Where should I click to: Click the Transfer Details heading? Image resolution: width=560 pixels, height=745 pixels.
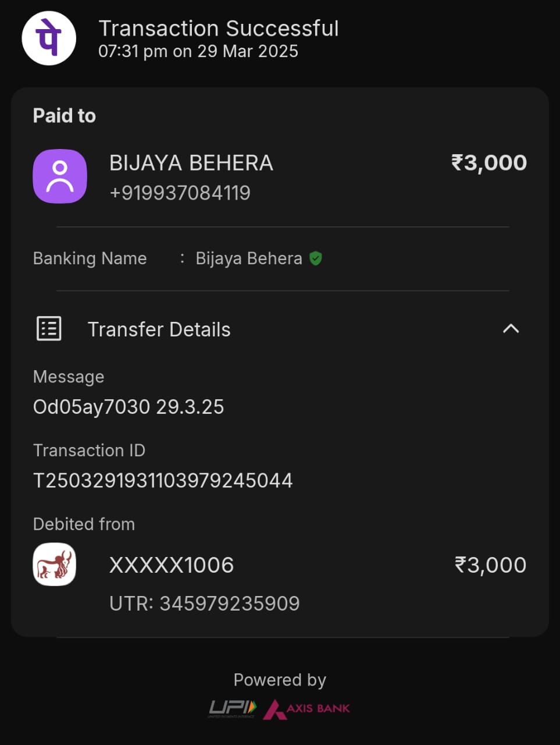[x=159, y=329]
